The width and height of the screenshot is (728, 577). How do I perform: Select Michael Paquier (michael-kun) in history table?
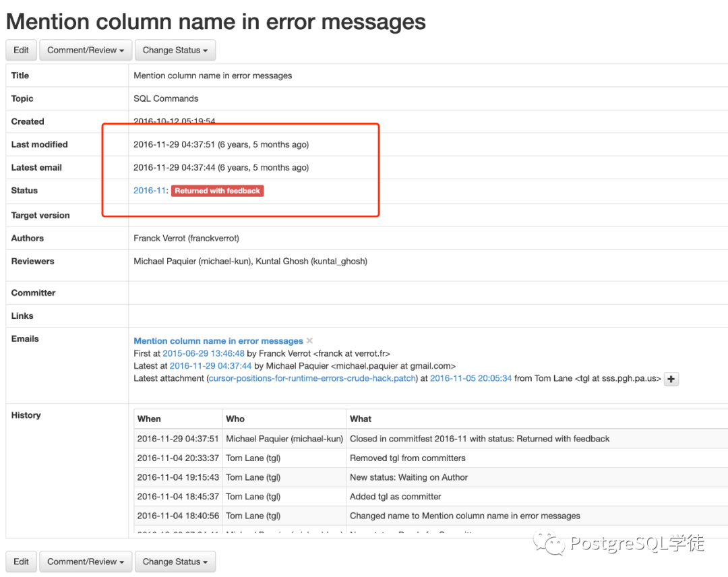tap(284, 439)
